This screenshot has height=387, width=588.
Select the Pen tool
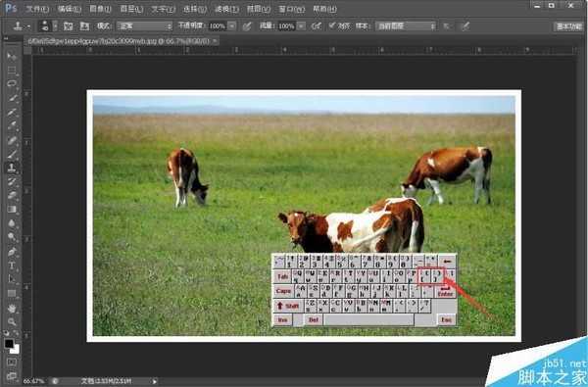coord(12,252)
